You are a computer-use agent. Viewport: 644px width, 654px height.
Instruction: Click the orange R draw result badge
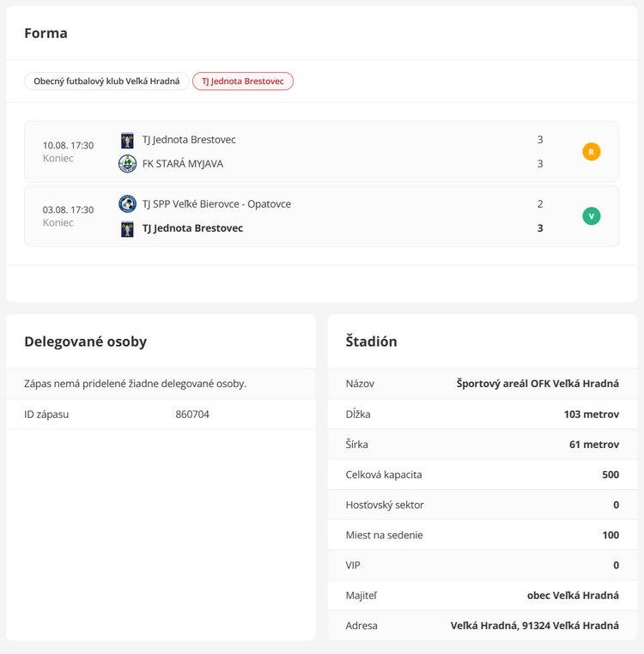point(591,152)
